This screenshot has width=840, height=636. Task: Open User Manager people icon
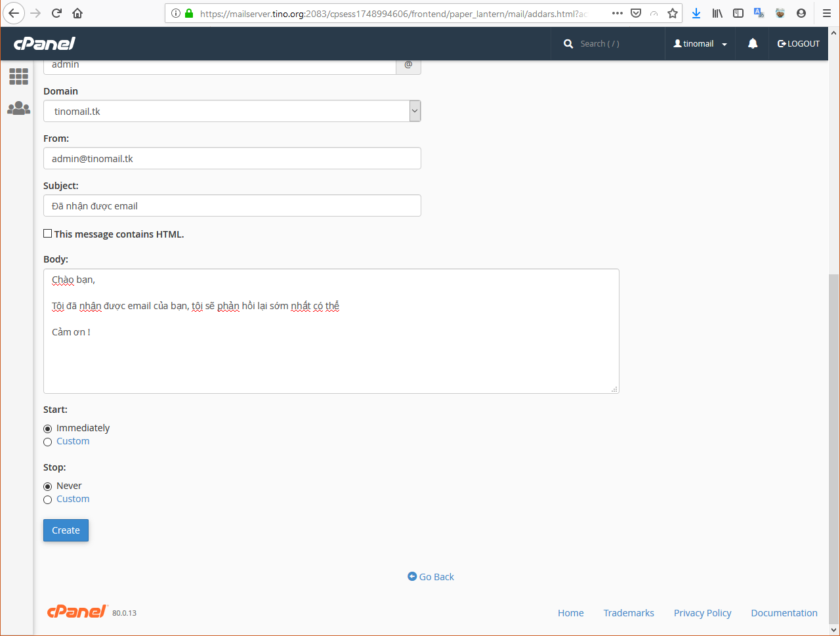18,108
